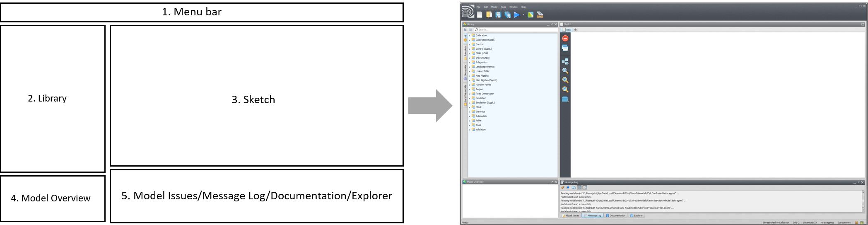
Task: Clear the message log with broom icon
Action: (563, 188)
